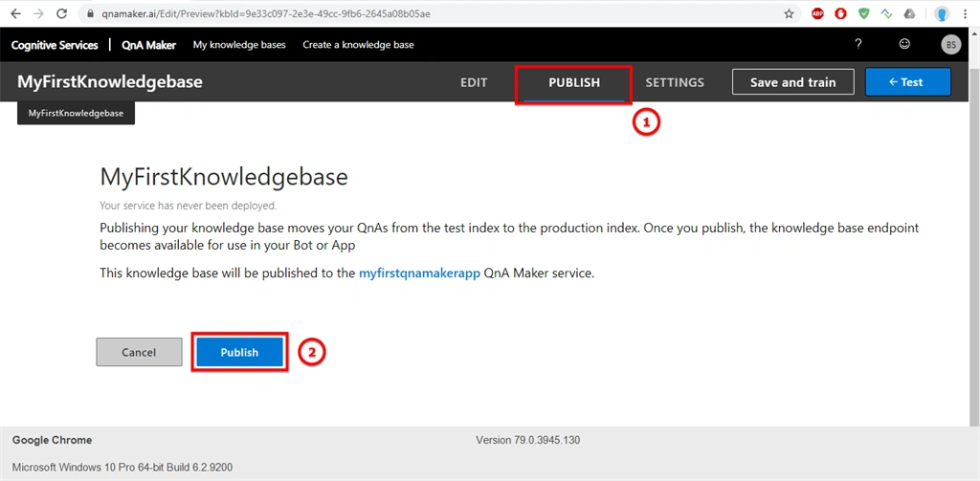Image resolution: width=980 pixels, height=481 pixels.
Task: Send feedback with smiley icon
Action: [903, 44]
